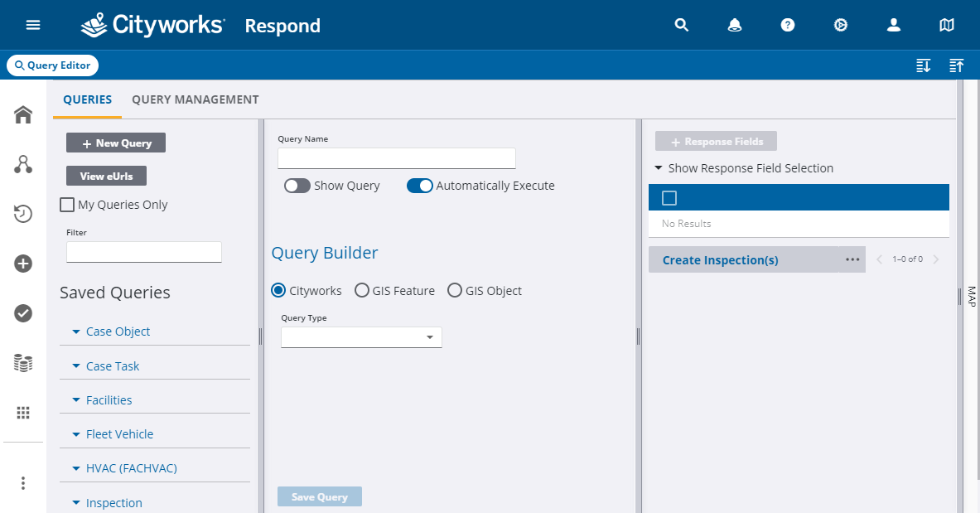Click the Response Fields button
Image resolution: width=980 pixels, height=513 pixels.
717,142
